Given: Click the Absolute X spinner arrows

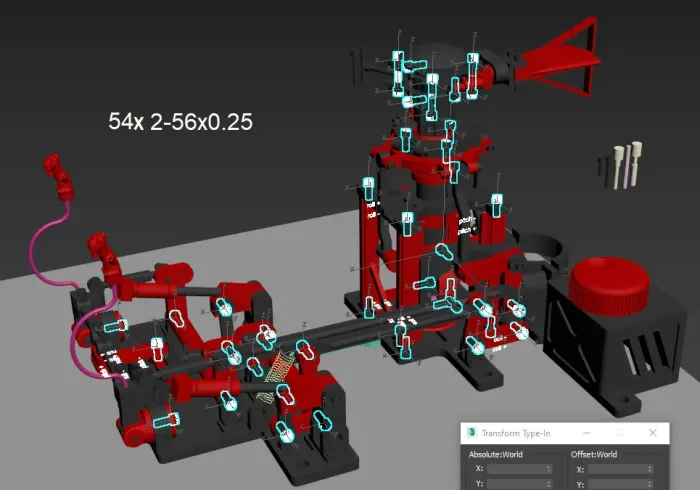Looking at the screenshot, I should [x=549, y=468].
